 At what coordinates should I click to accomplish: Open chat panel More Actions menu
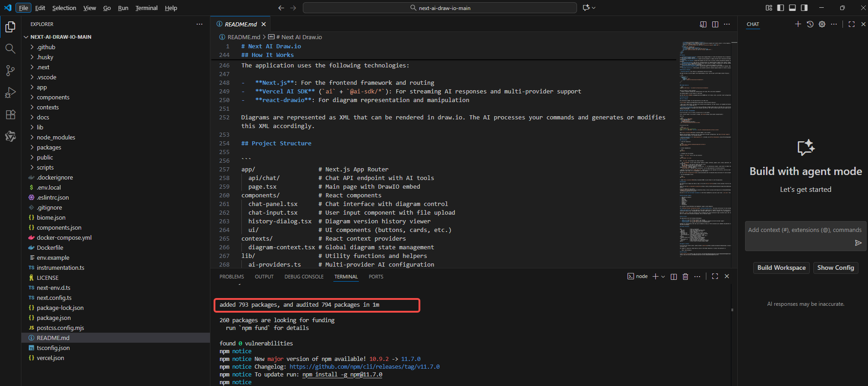pos(834,24)
